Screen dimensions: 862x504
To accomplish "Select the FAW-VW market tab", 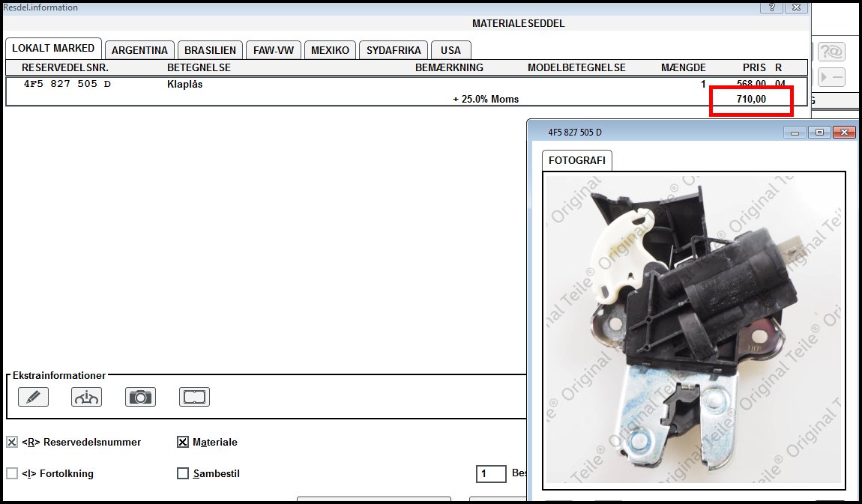I will pyautogui.click(x=273, y=50).
